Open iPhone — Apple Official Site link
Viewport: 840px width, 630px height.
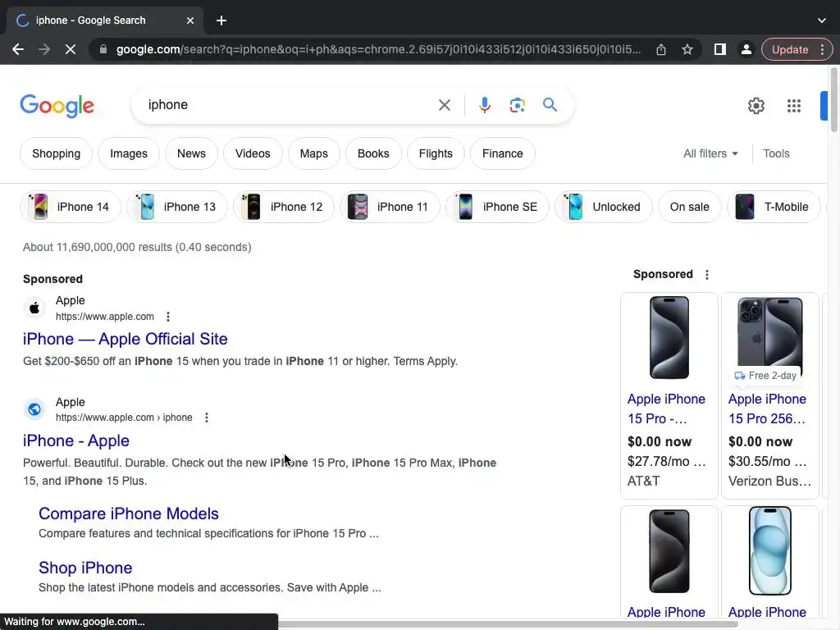tap(126, 339)
